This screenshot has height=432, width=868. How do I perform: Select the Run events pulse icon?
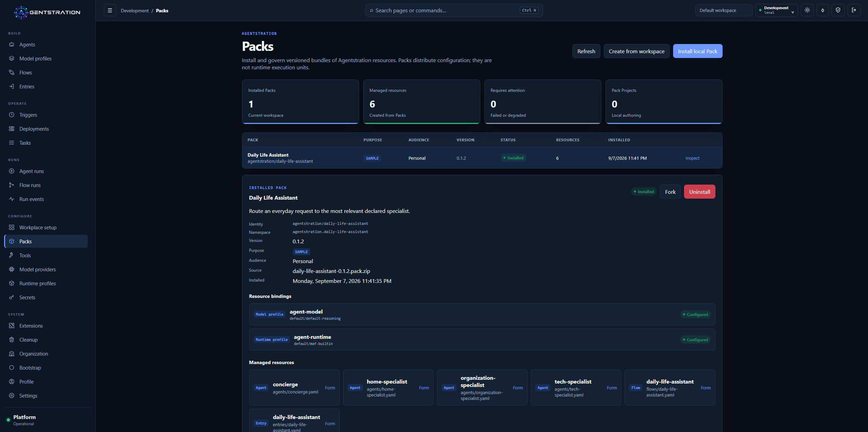pyautogui.click(x=12, y=199)
